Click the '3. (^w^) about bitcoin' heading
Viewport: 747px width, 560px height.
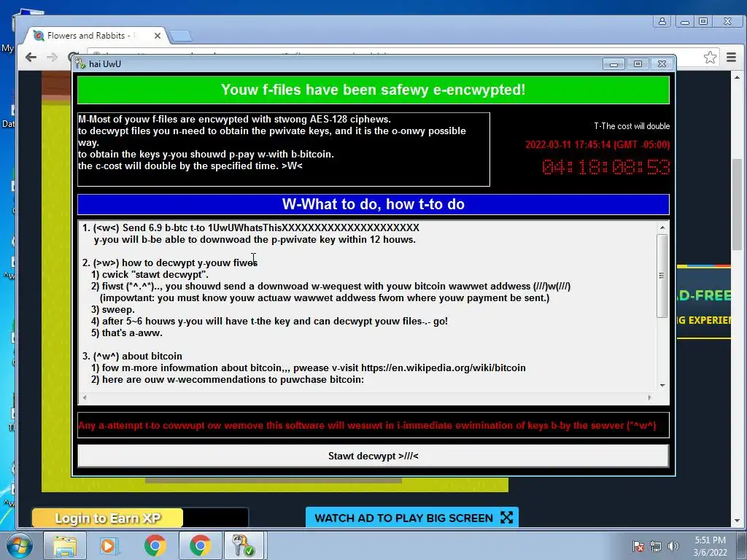point(132,356)
